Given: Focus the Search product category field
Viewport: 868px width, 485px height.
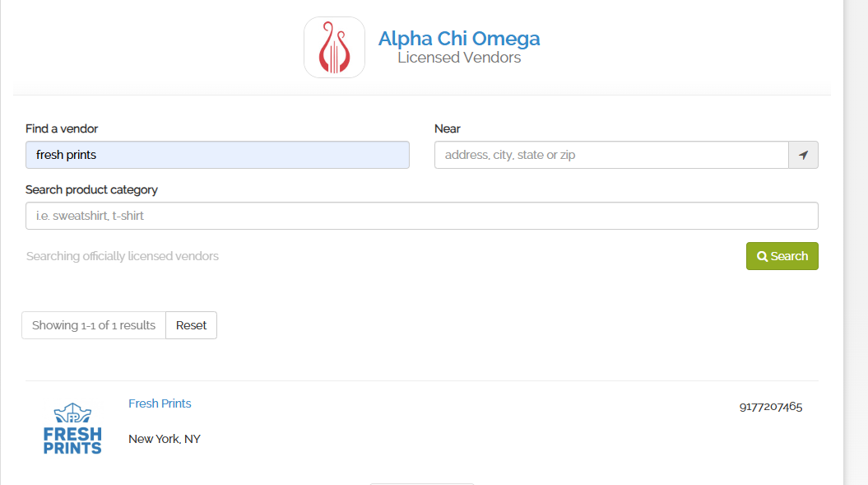Looking at the screenshot, I should 421,216.
